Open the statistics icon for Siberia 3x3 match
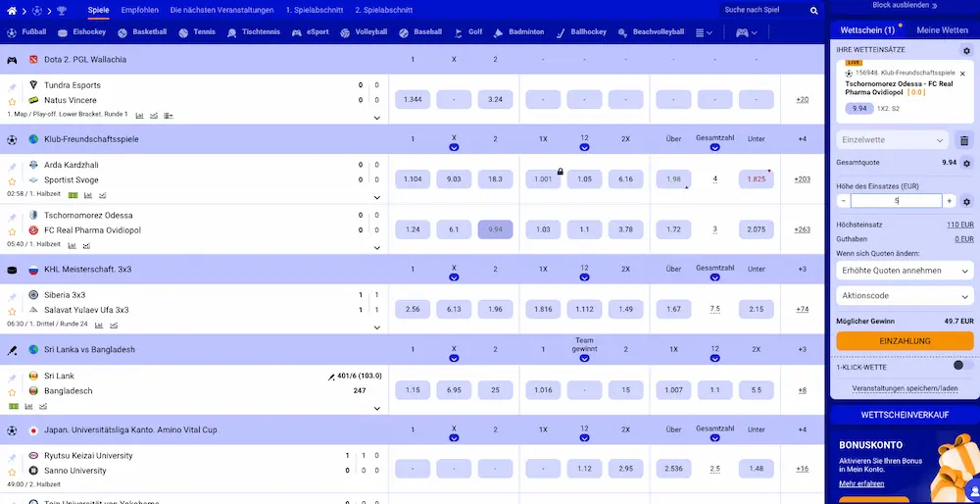The height and width of the screenshot is (504, 980). click(98, 325)
